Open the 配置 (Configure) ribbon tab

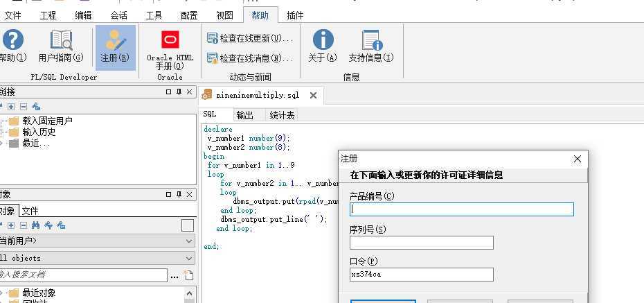point(189,16)
